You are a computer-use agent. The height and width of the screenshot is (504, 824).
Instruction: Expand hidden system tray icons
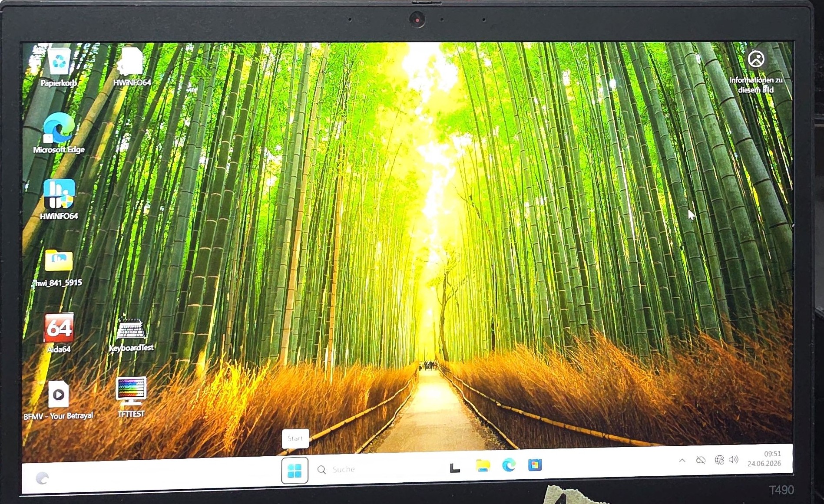click(682, 461)
